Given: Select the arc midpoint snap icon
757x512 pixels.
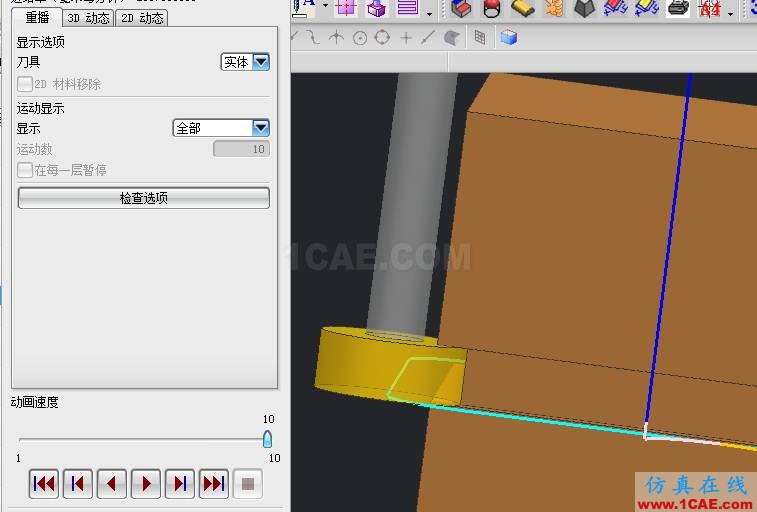Looking at the screenshot, I should 336,37.
